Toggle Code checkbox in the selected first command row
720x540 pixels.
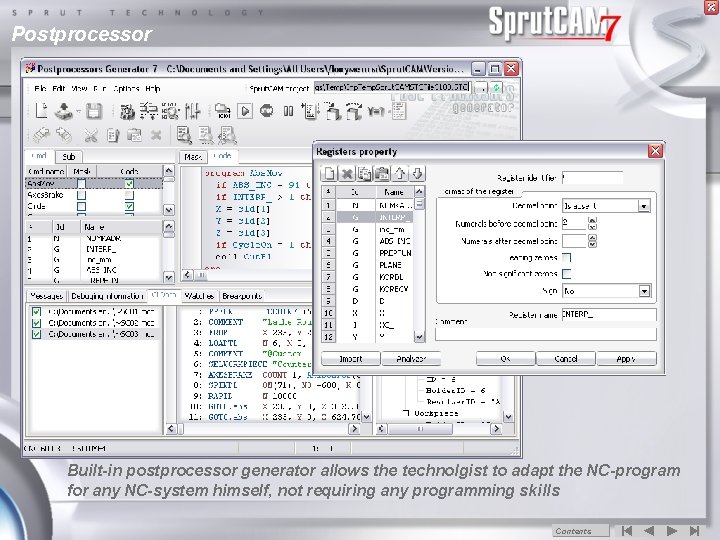pos(129,184)
